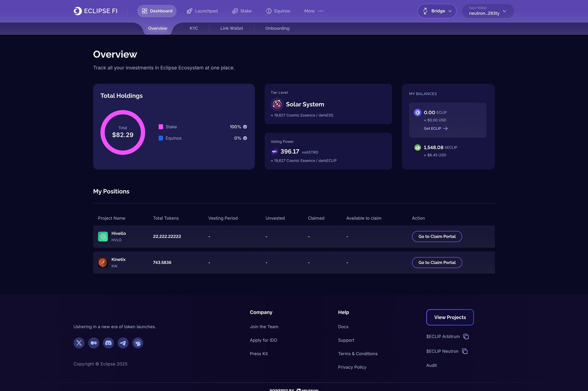The width and height of the screenshot is (588, 391).
Task: Open the Discord community icon
Action: [x=108, y=343]
